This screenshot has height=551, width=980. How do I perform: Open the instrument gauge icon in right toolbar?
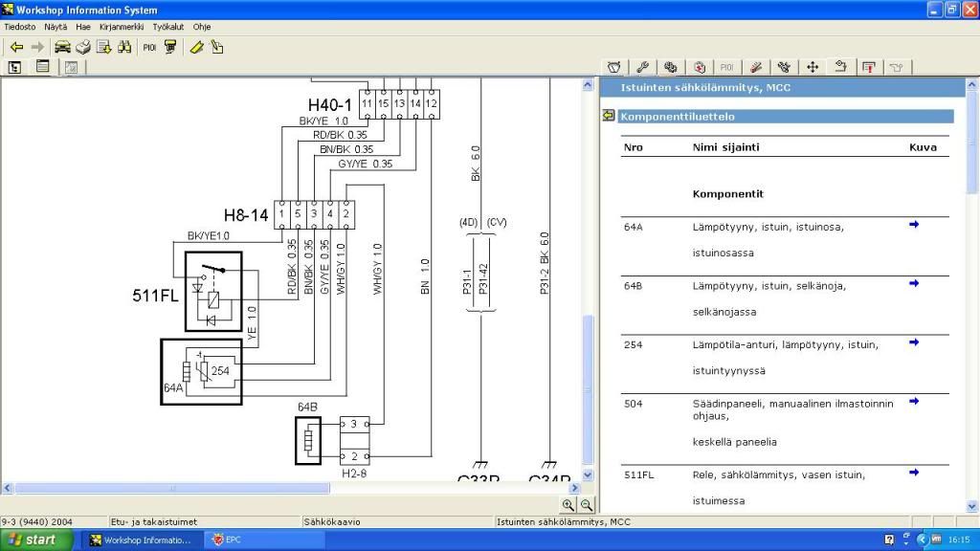(x=613, y=67)
